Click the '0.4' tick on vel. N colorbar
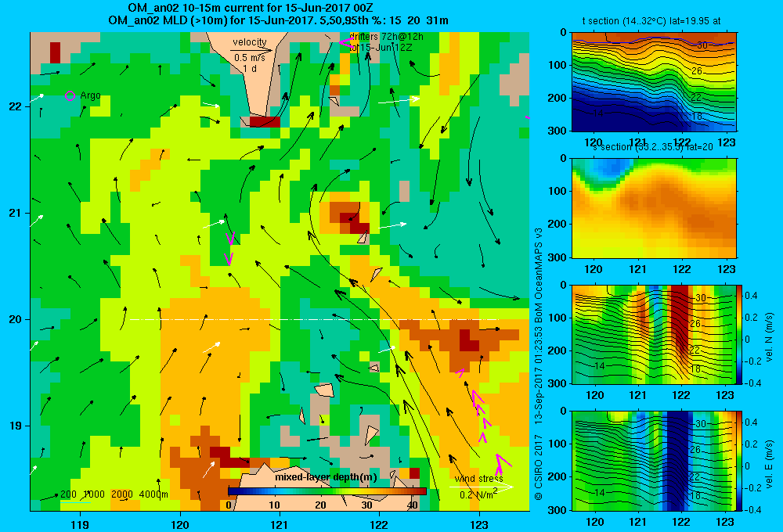Image resolution: width=783 pixels, height=532 pixels. (751, 296)
